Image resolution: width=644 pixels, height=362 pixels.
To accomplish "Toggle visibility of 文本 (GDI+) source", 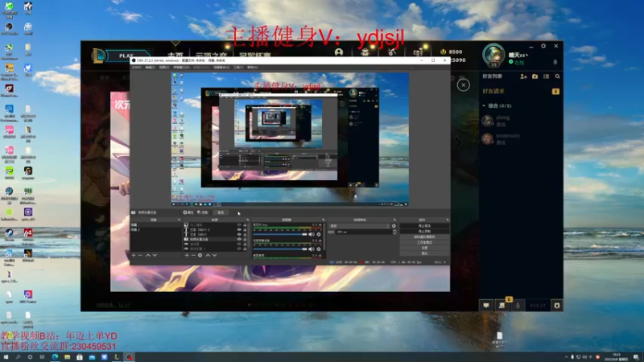I will pos(239,234).
